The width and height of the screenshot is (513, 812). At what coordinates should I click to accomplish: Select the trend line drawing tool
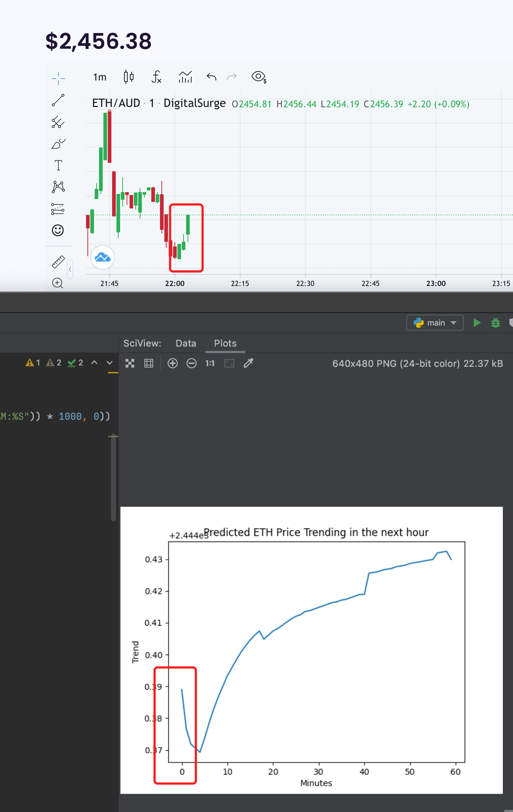(58, 100)
